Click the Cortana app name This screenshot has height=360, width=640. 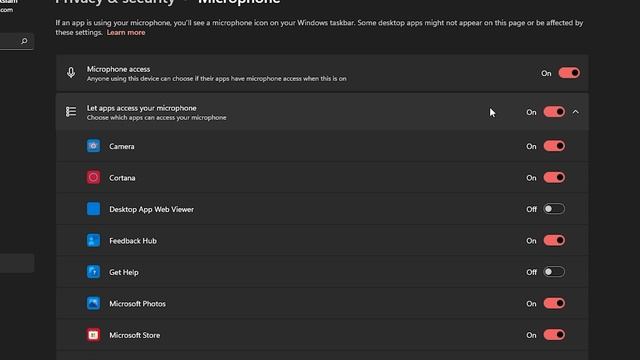pos(122,178)
